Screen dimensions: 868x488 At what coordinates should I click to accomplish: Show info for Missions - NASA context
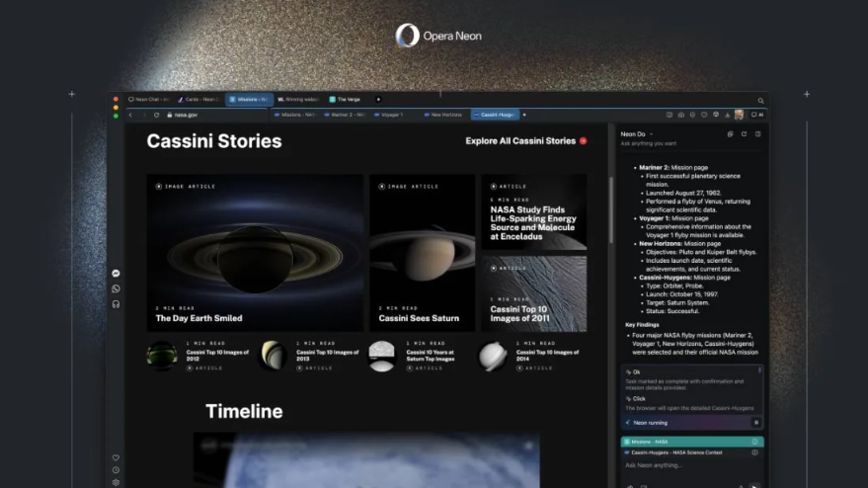[755, 442]
